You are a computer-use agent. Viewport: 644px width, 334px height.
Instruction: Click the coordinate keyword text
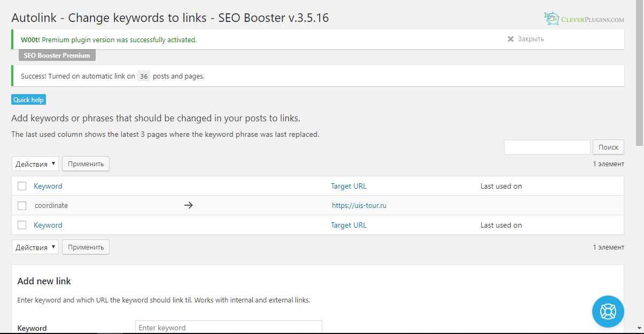point(51,205)
